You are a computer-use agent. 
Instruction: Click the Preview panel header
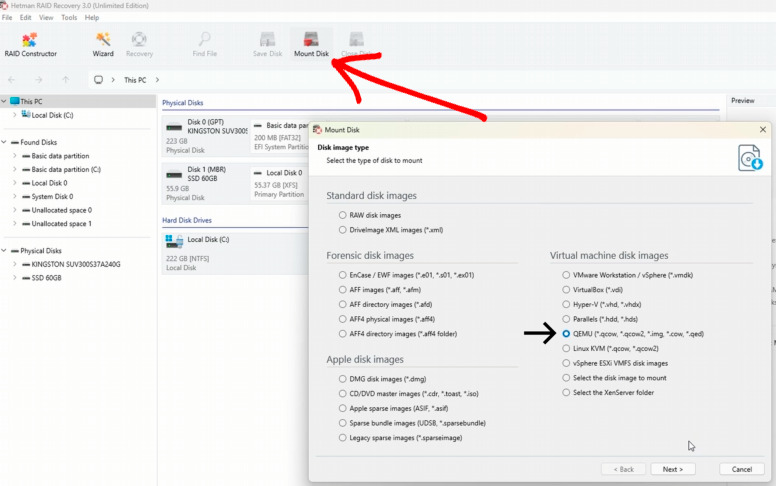tap(743, 100)
